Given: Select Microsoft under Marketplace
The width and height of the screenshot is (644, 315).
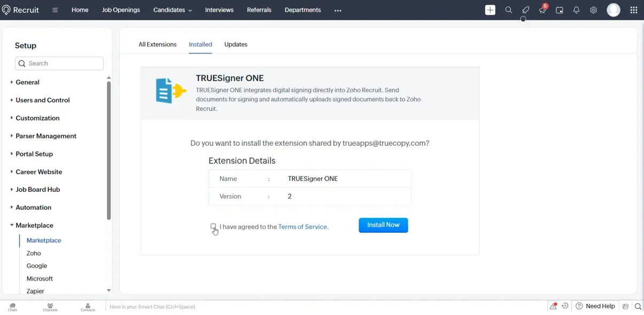Looking at the screenshot, I should point(40,279).
